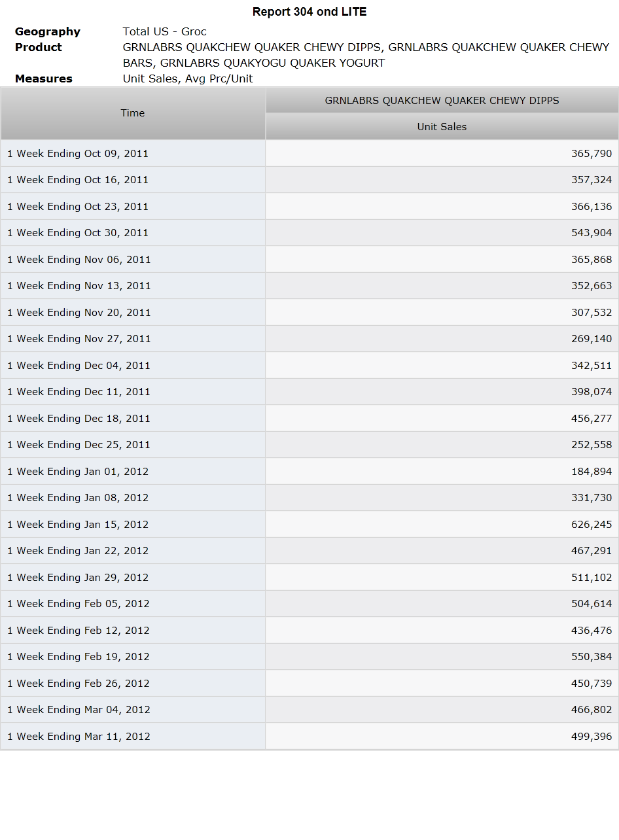Screen dimensions: 619x840
Task: Select the GRNLABRS QUAKCHEW QUAKER CHEWY DIPPS column header
Action: [x=442, y=100]
